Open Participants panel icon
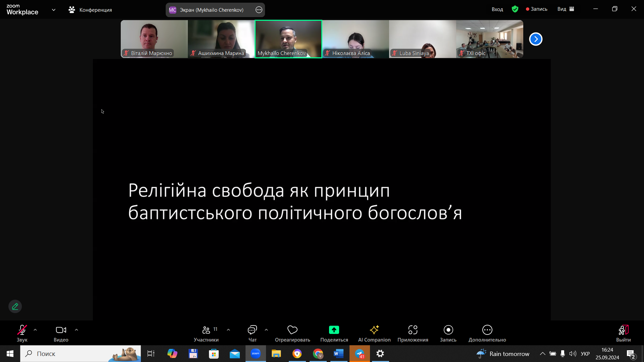The height and width of the screenshot is (362, 644). [x=206, y=330]
